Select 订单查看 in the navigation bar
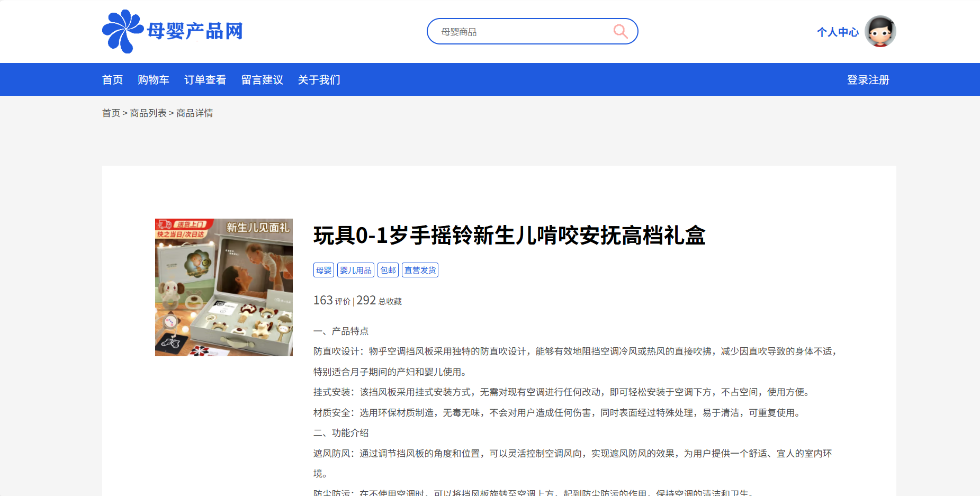980x496 pixels. pyautogui.click(x=205, y=80)
